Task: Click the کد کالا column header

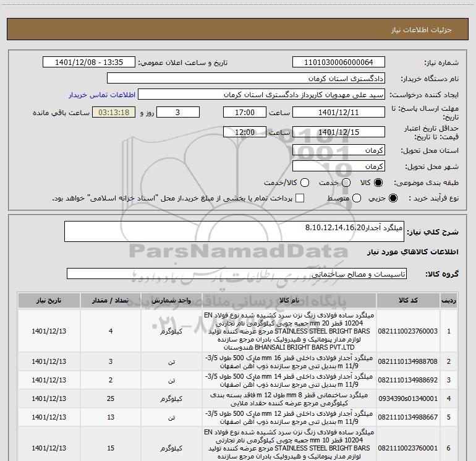Action: coord(408,300)
